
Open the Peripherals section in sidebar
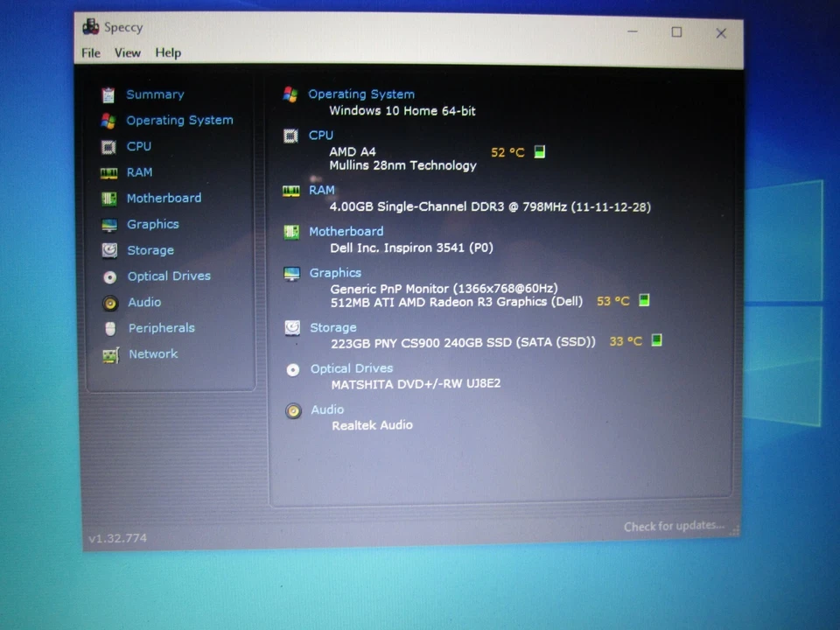(162, 328)
